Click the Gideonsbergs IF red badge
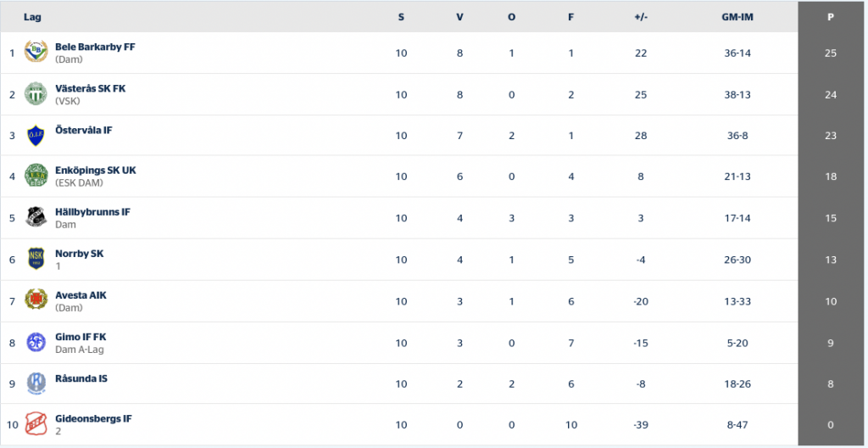This screenshot has height=448, width=868. 36,424
